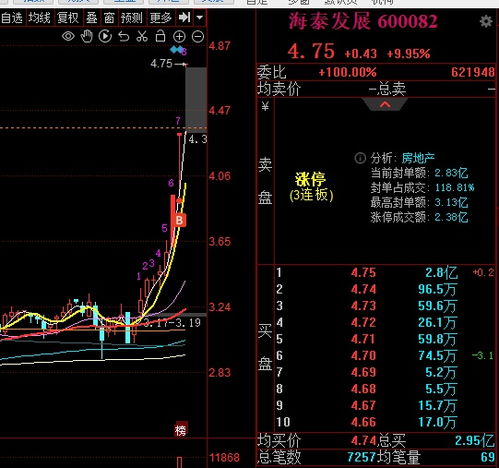
Task: Click the ¥ currency symbol toggle
Action: coord(265,106)
